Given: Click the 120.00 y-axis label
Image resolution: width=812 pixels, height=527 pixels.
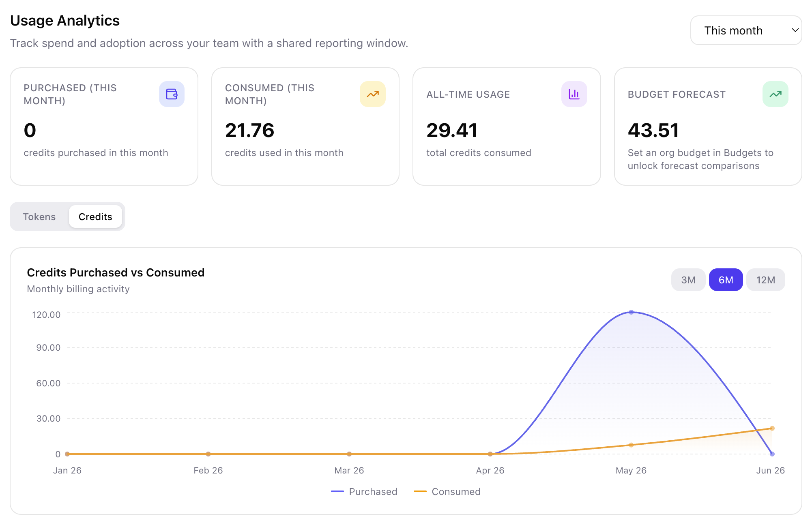Looking at the screenshot, I should [x=46, y=315].
